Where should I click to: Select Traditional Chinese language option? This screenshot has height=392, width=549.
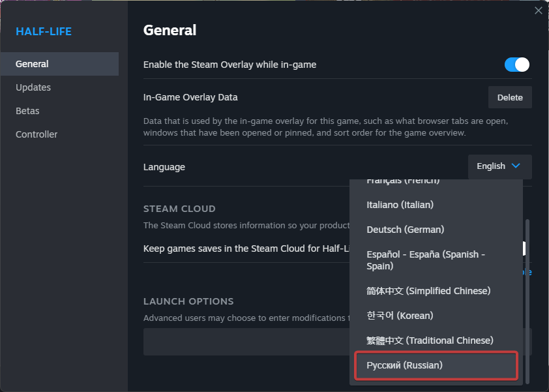click(430, 340)
